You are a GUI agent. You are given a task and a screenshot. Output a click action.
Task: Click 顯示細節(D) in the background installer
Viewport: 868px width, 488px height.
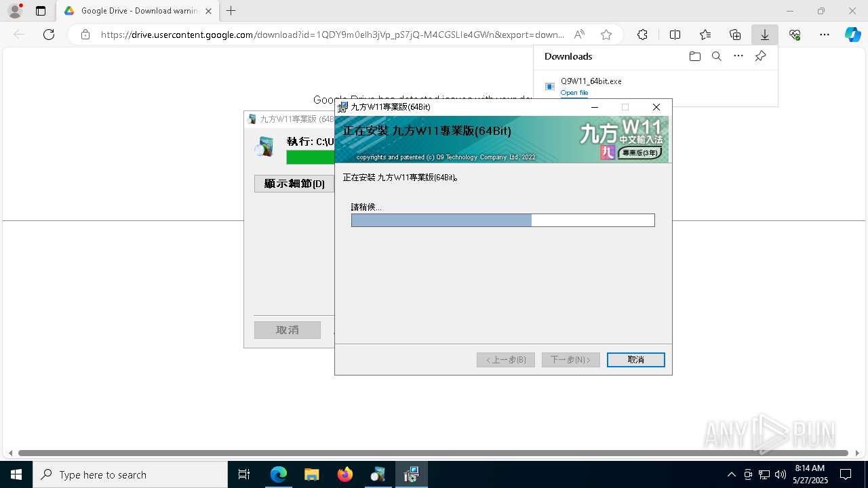(x=294, y=184)
